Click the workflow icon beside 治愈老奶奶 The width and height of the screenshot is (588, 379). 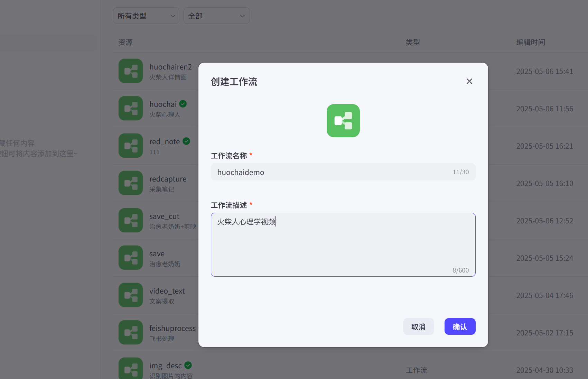(x=131, y=258)
